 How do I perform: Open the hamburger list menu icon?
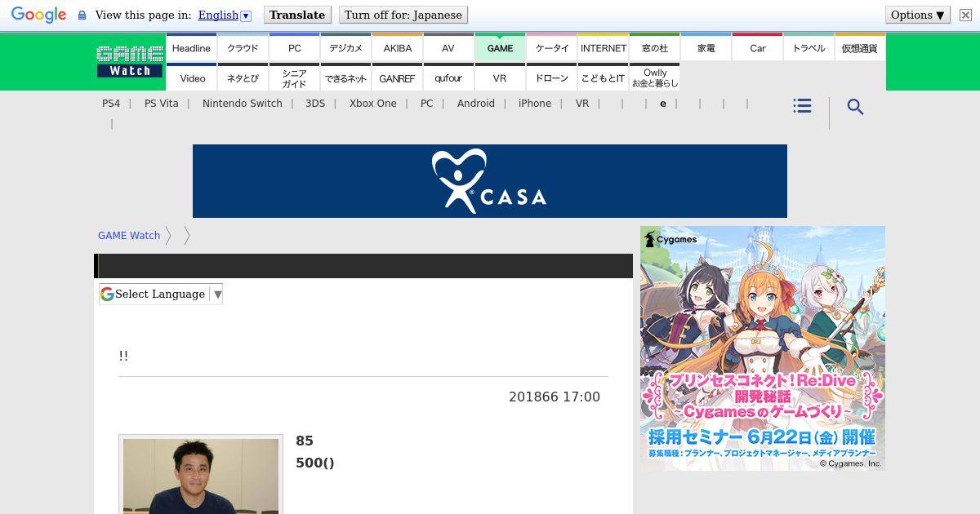pos(802,106)
